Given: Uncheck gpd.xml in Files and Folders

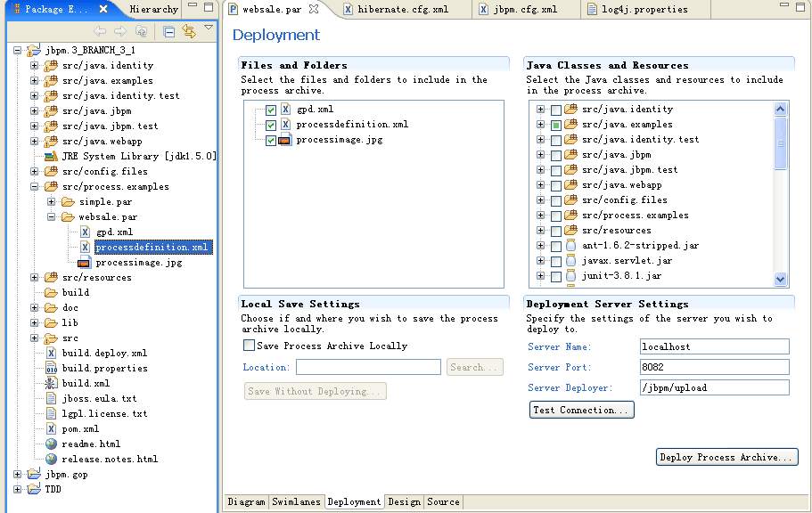Looking at the screenshot, I should (270, 110).
